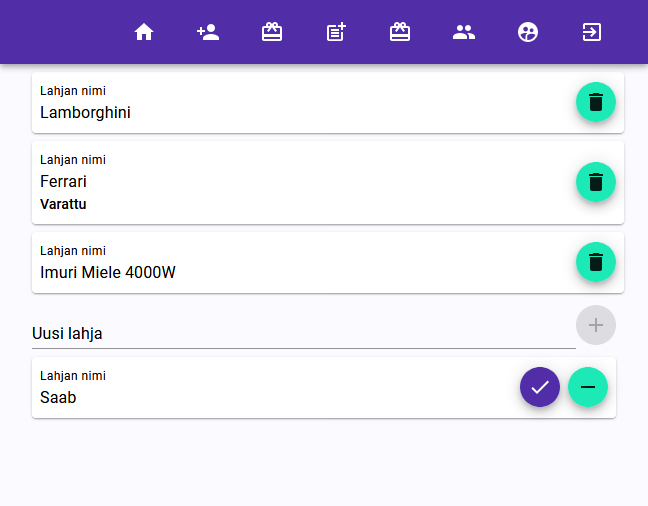Open the second gift card icon in navbar

(400, 32)
